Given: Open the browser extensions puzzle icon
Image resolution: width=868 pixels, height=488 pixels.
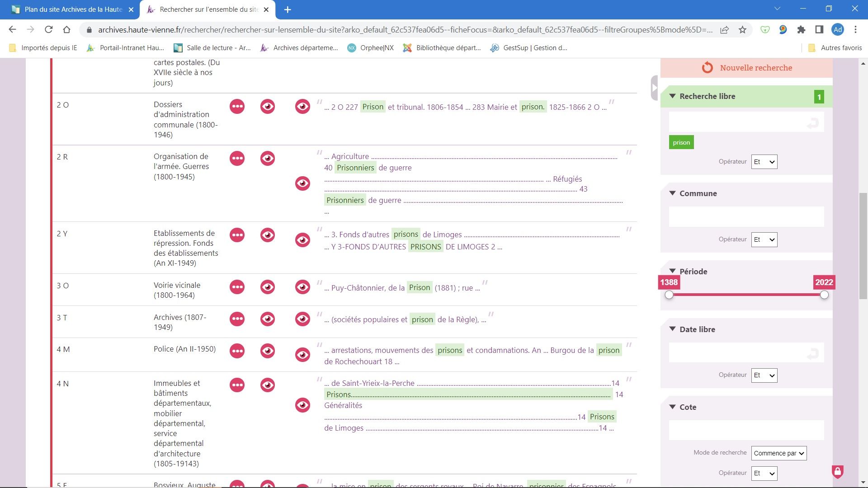Looking at the screenshot, I should pos(801,30).
